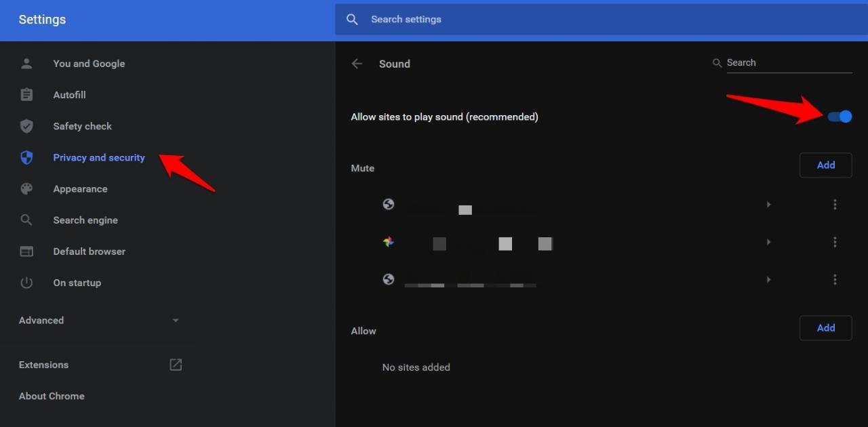
Task: Expand details arrow for first muted site
Action: coord(768,205)
